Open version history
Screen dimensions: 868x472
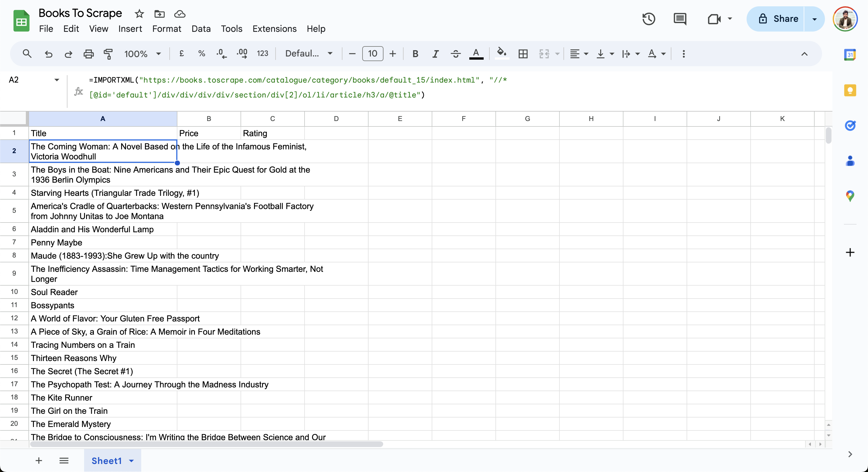(648, 19)
